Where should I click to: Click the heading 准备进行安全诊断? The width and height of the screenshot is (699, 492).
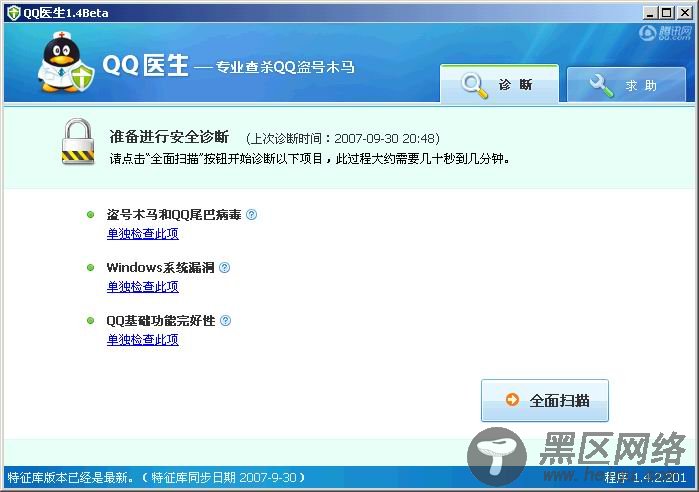[x=169, y=137]
